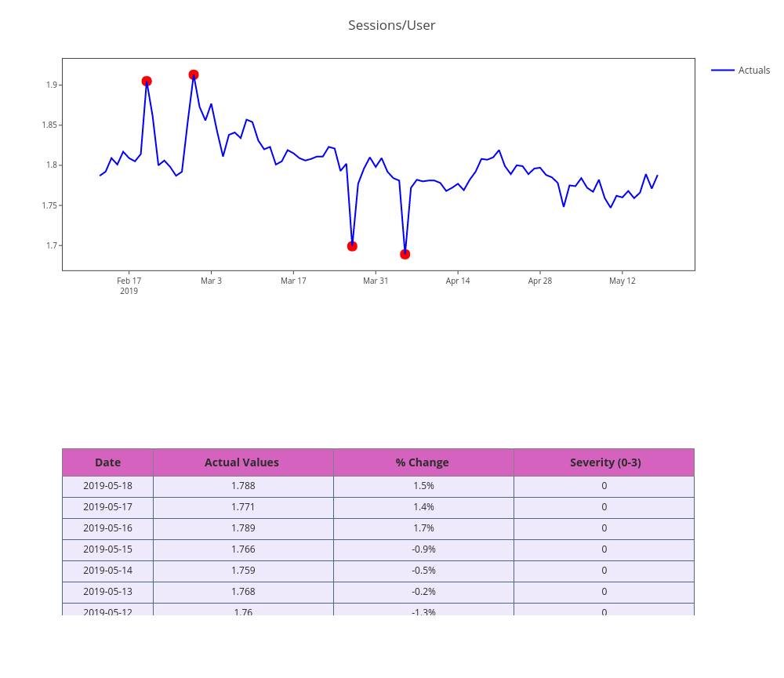Select the first red anomaly marker near Feb 20
The height and width of the screenshot is (678, 784).
[x=147, y=82]
